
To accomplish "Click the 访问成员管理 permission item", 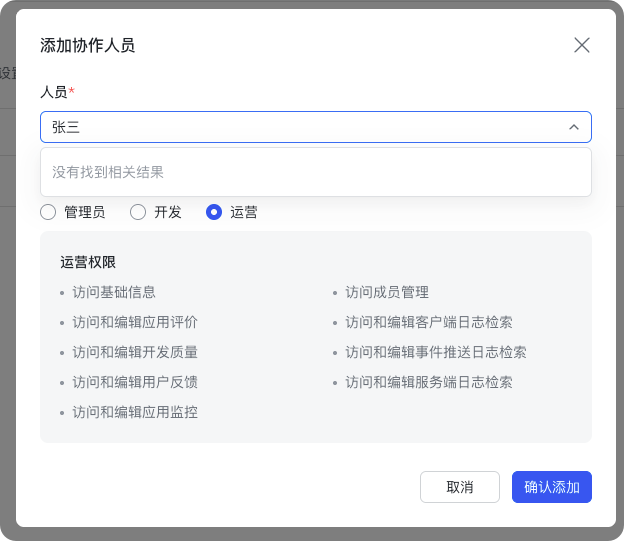I will pos(387,292).
